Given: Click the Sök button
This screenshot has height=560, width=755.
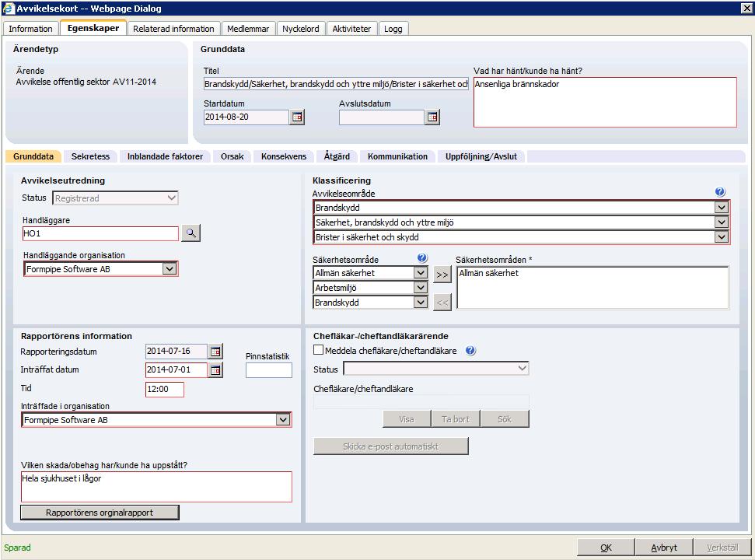Looking at the screenshot, I should point(505,419).
